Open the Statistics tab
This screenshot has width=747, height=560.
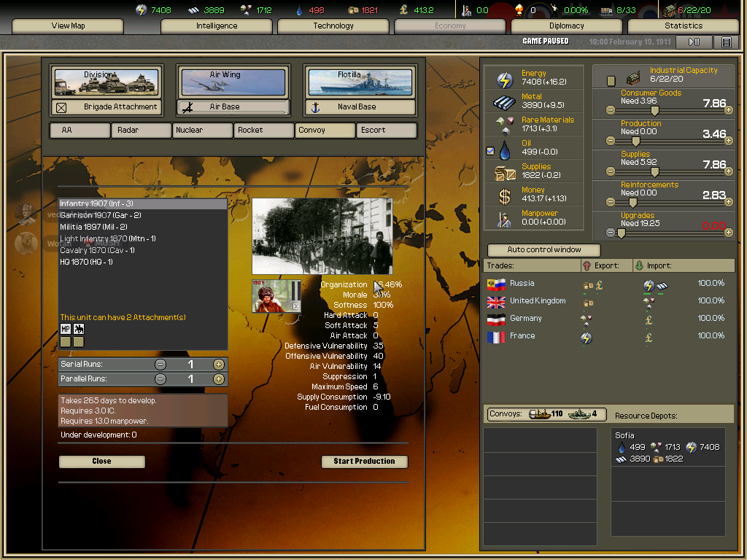click(683, 26)
